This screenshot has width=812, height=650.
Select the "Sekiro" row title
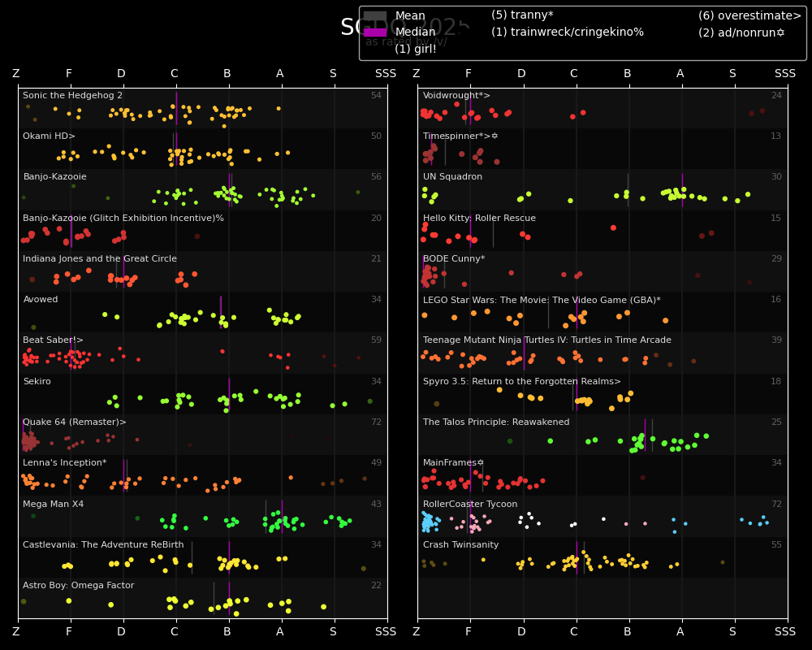pyautogui.click(x=37, y=382)
